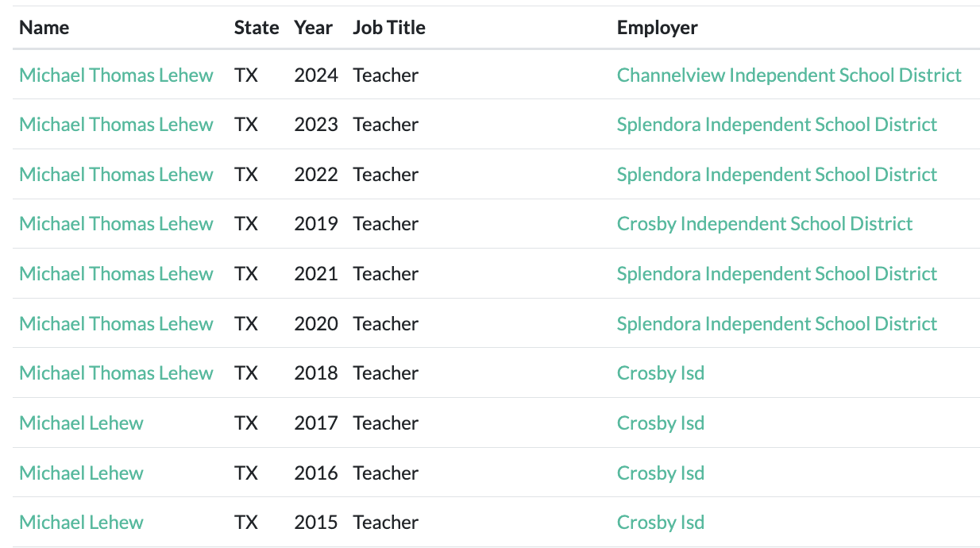The width and height of the screenshot is (980, 548).
Task: Open Splendora employer link for year 2020
Action: tap(777, 324)
